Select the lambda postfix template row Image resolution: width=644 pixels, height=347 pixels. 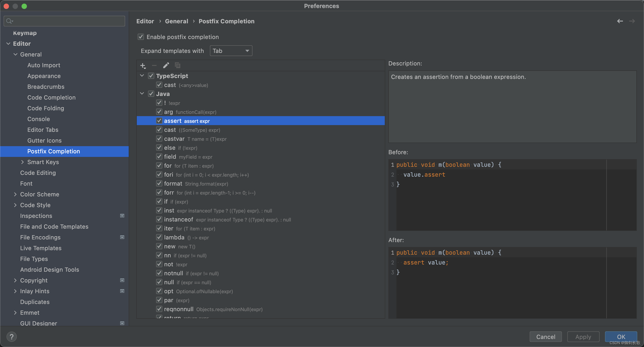174,237
